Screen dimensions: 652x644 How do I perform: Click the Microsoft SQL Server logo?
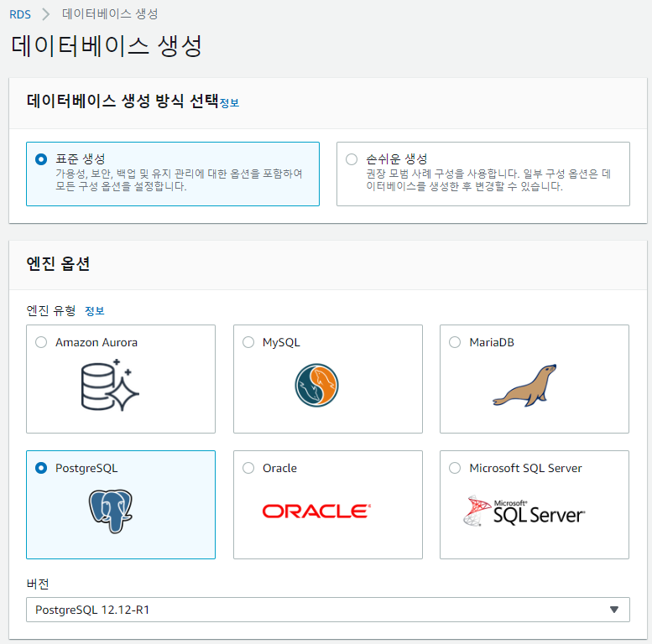pyautogui.click(x=524, y=511)
